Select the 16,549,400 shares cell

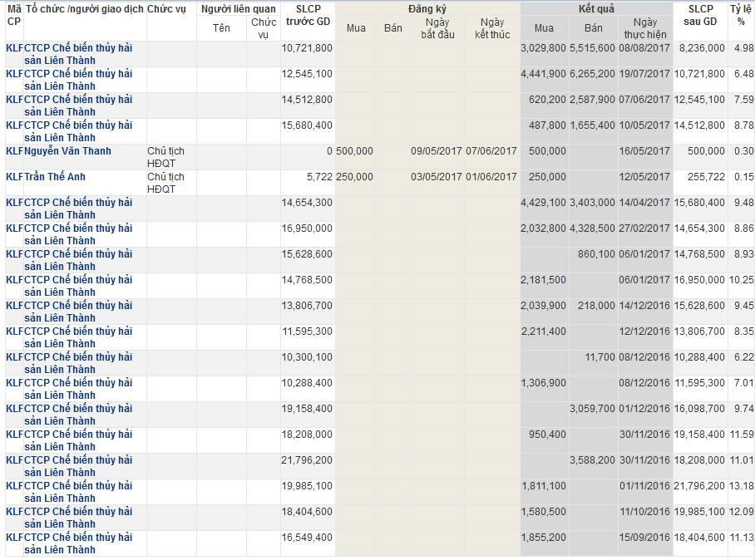(x=307, y=538)
